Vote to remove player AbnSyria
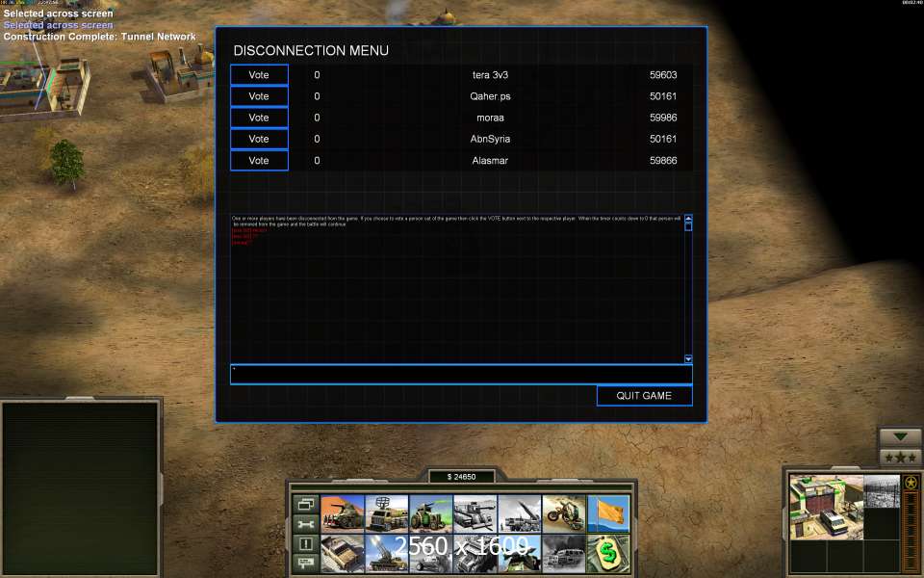The image size is (924, 578). (x=259, y=139)
